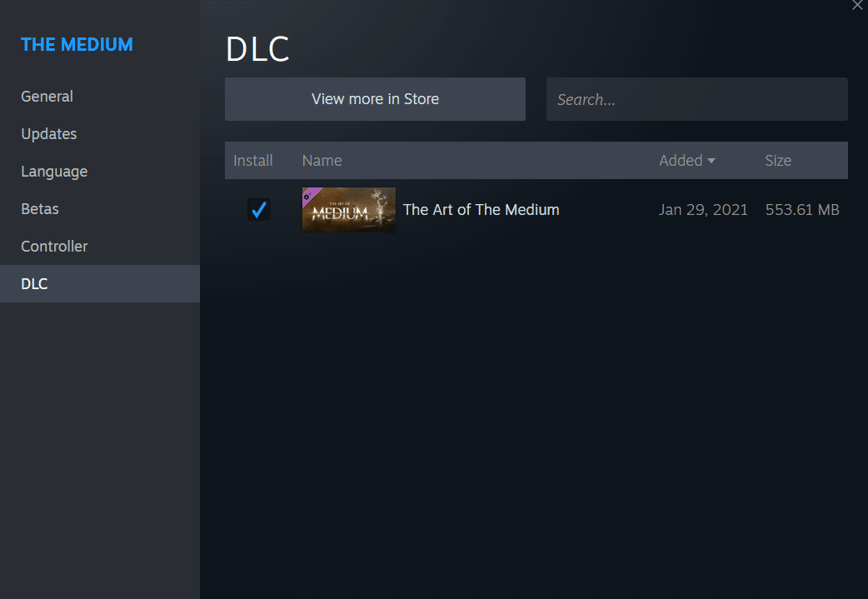Sort DLC list by Size column
Image resolution: width=868 pixels, height=599 pixels.
coord(778,161)
